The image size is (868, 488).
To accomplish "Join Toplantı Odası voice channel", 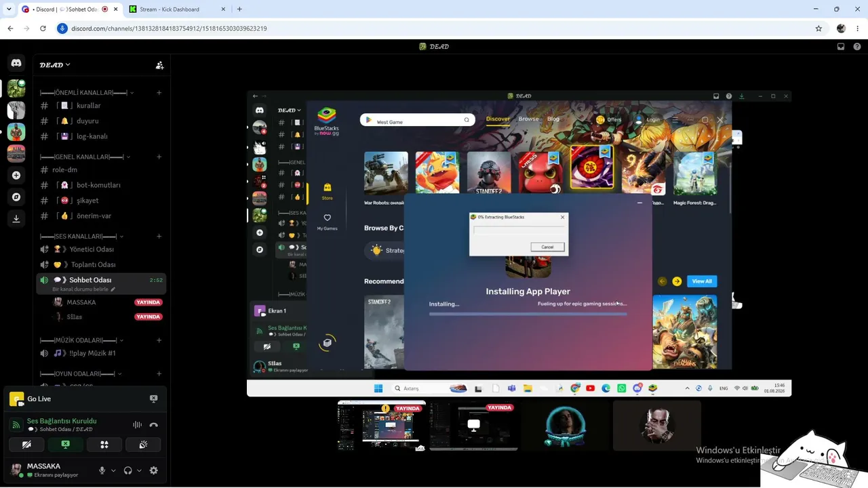I will pos(100,265).
